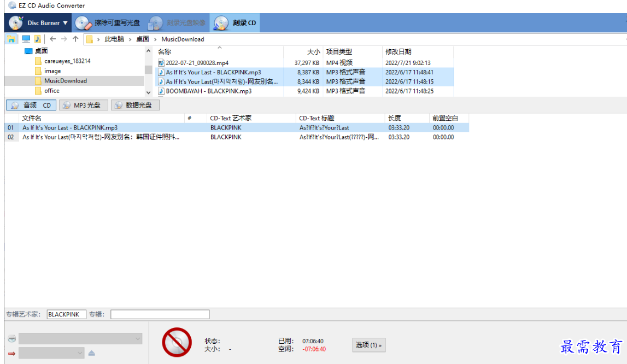Go forward with the right arrow
This screenshot has height=364, width=627.
(x=64, y=39)
